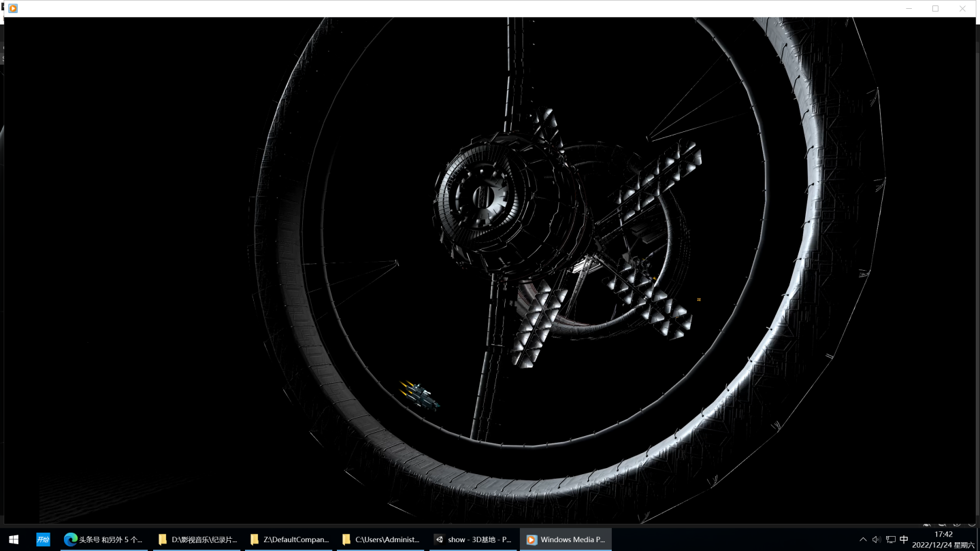Open the Windows Start menu
The height and width of the screenshot is (551, 980).
click(x=14, y=539)
